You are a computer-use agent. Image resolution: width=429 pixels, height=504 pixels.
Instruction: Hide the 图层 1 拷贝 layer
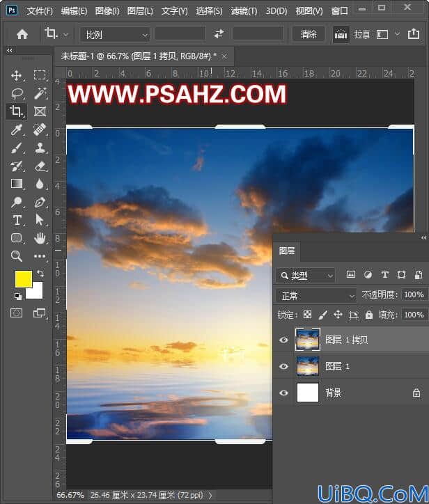click(283, 340)
